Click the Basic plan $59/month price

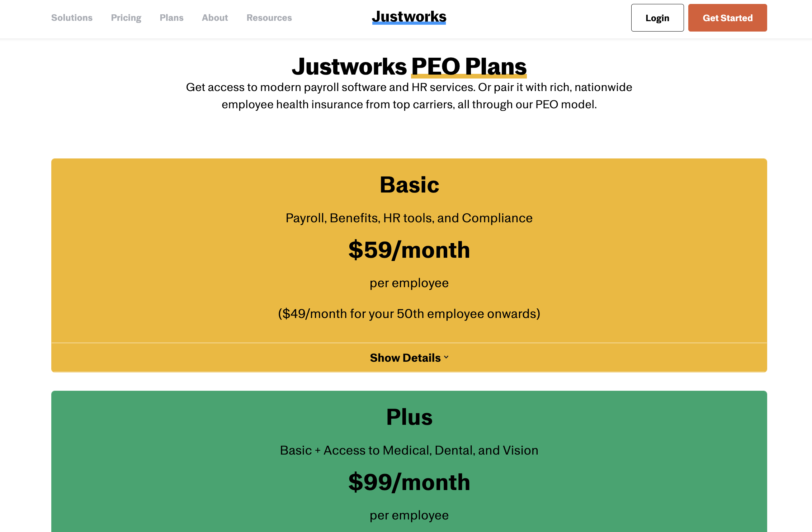pos(409,250)
